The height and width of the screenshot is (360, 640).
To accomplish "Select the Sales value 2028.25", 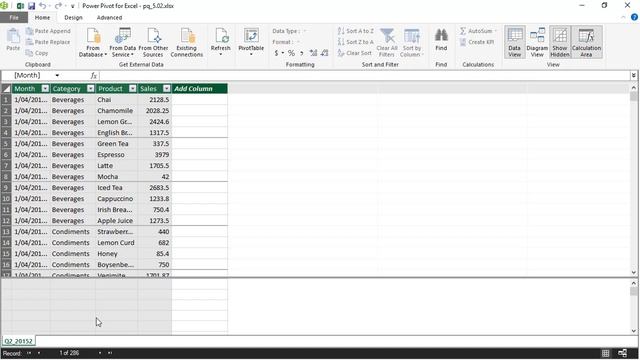I will click(155, 111).
